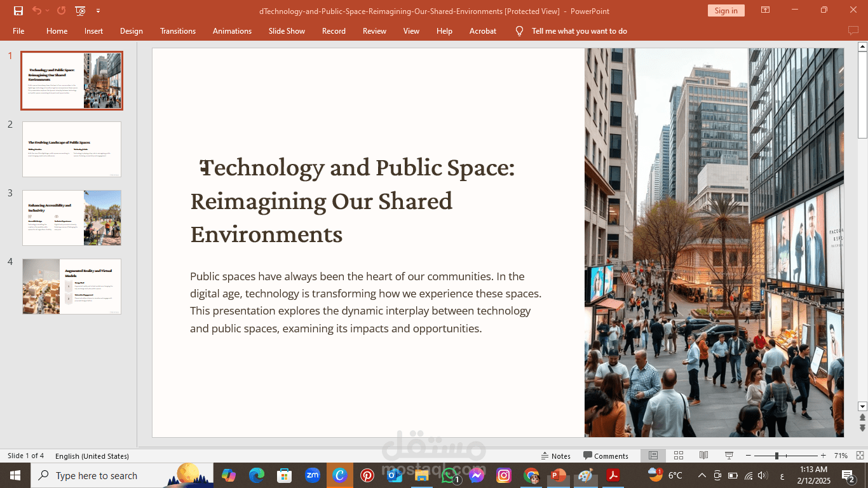Open the Acrobat tab
The width and height of the screenshot is (868, 488).
pyautogui.click(x=483, y=31)
